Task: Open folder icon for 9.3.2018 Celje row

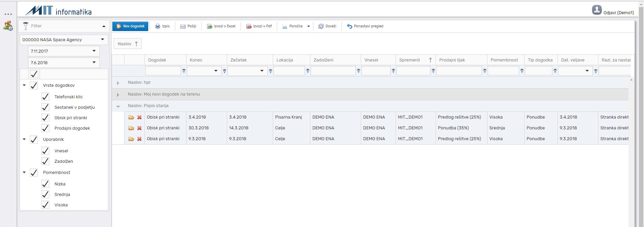Action: 131,139
